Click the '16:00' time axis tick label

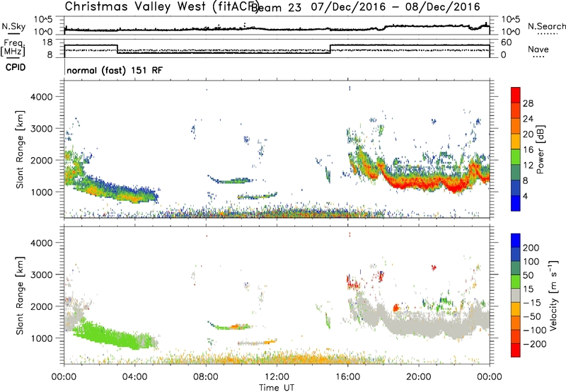347,377
